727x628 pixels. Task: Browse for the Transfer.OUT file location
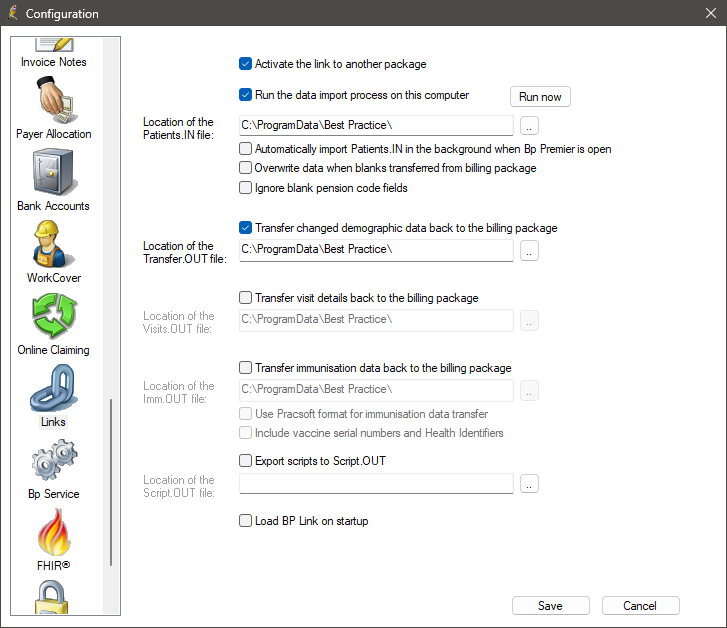pos(529,251)
